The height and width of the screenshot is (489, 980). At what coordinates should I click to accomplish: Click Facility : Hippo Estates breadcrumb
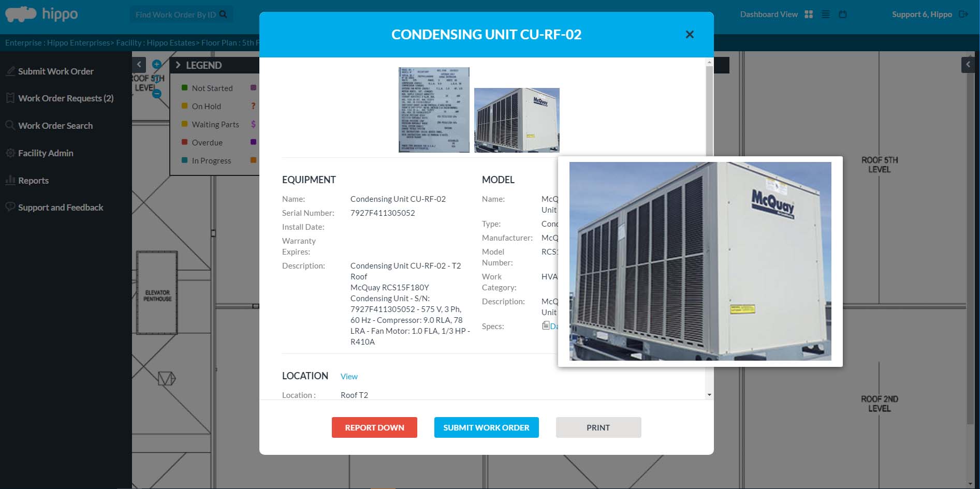click(156, 43)
